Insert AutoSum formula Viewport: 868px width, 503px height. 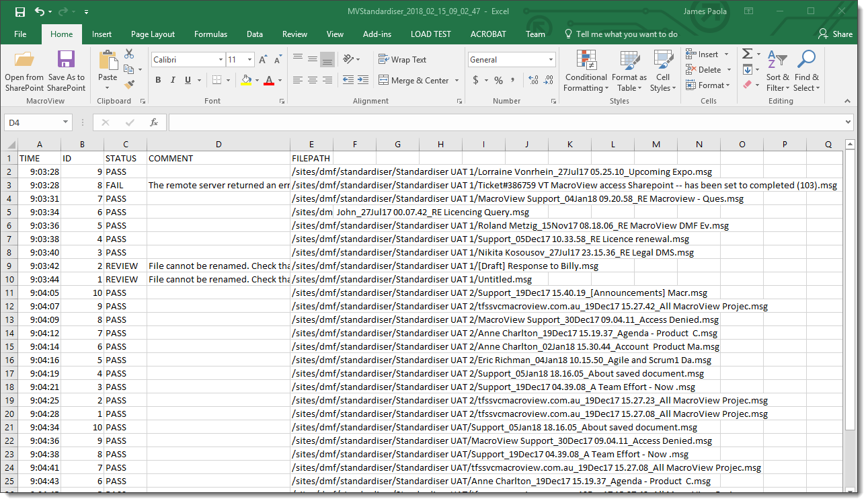(747, 54)
